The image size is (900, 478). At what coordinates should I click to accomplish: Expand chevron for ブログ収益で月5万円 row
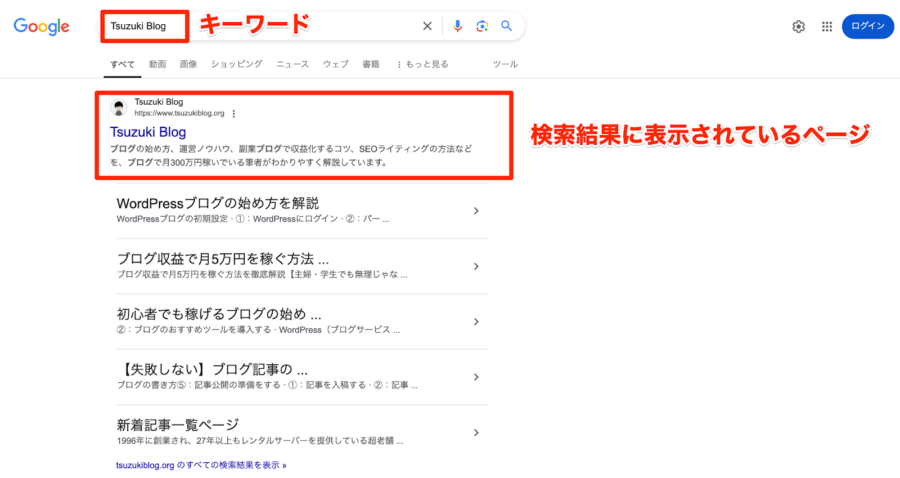[x=476, y=266]
